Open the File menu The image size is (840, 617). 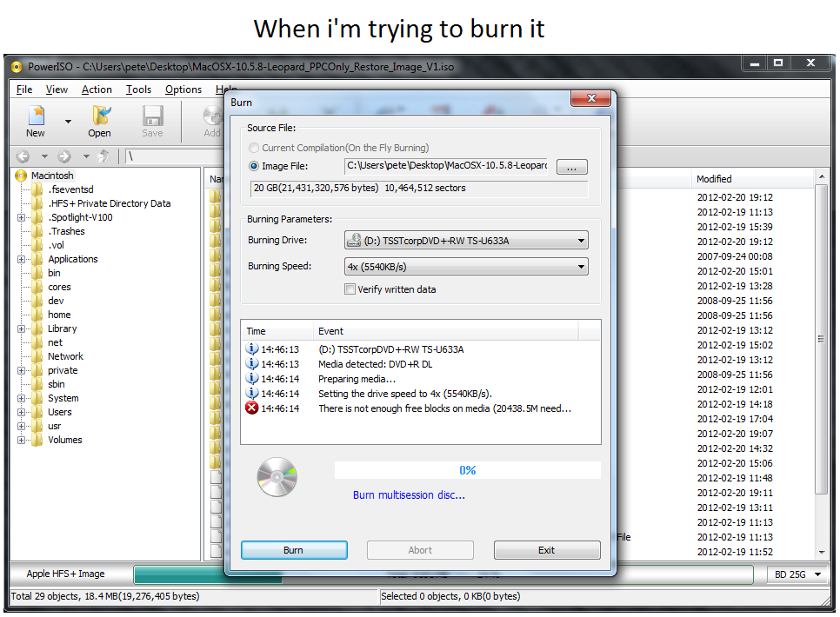tap(24, 90)
